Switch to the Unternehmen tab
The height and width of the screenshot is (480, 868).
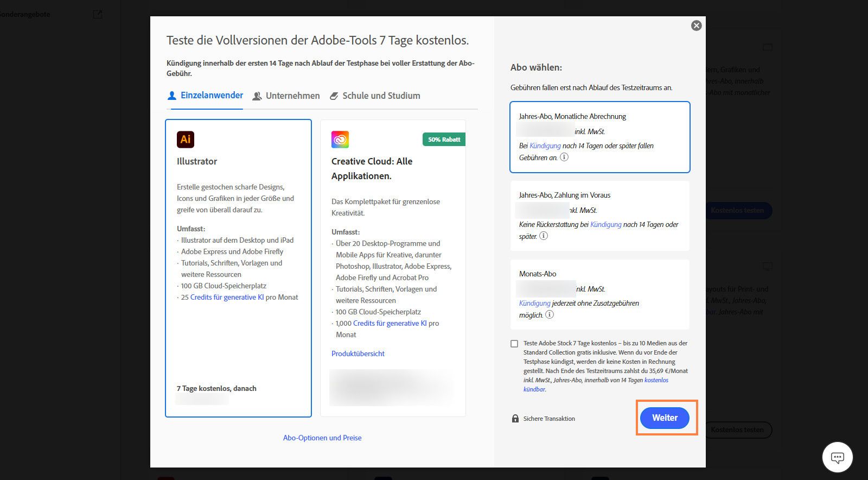point(286,96)
